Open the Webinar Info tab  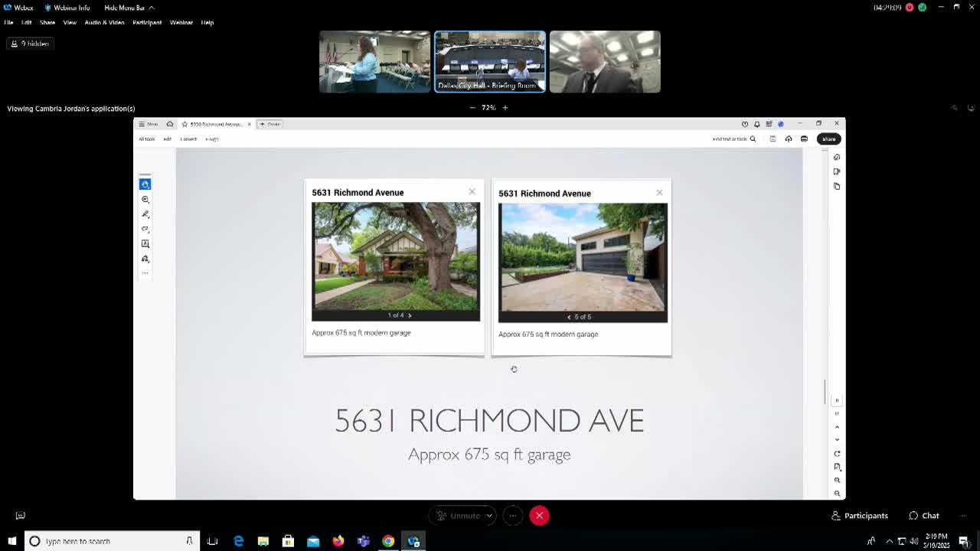(67, 8)
